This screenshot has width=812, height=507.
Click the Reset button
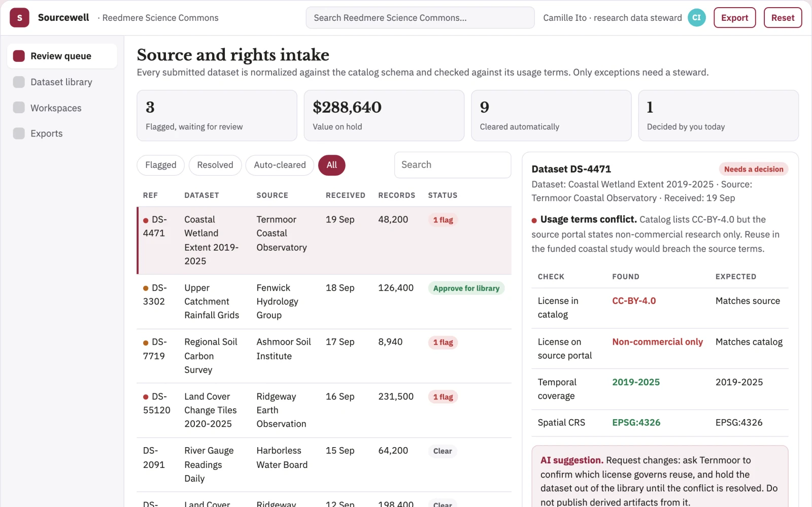(783, 18)
